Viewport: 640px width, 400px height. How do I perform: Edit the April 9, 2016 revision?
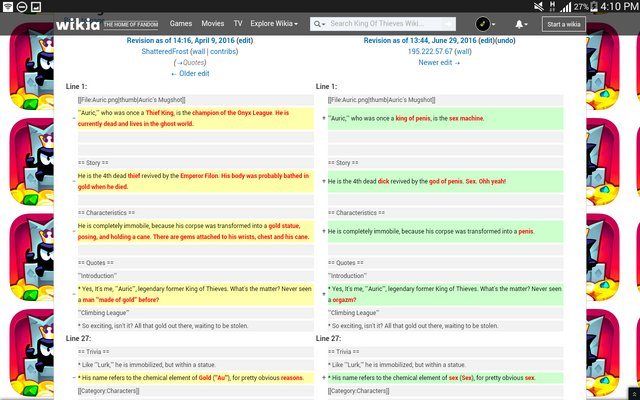pos(245,40)
